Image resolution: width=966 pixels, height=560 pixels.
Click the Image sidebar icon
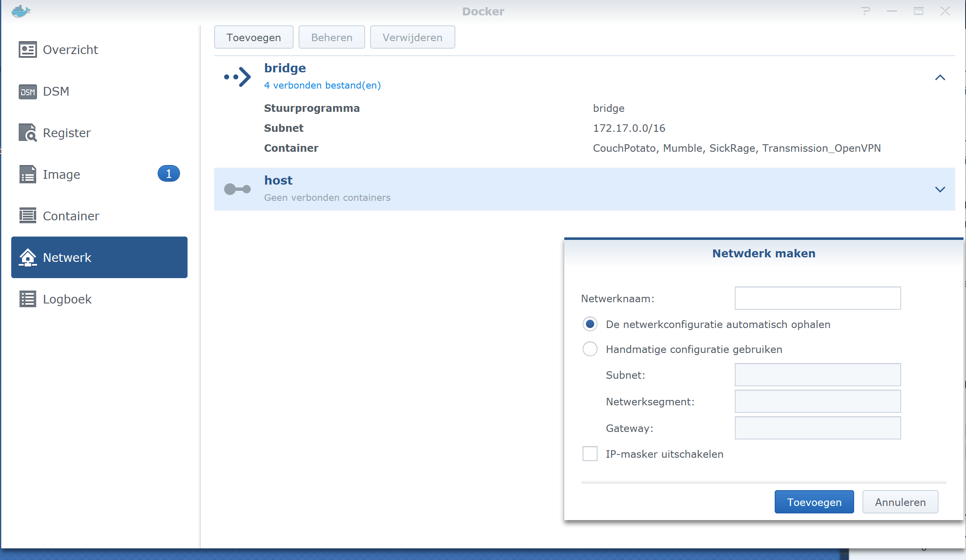(27, 174)
